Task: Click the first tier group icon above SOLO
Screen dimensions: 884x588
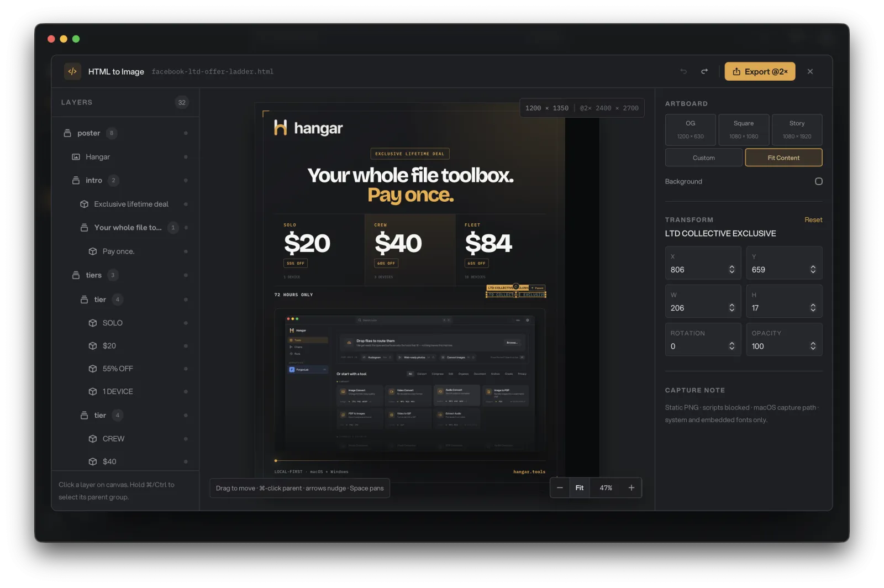Action: pos(85,300)
